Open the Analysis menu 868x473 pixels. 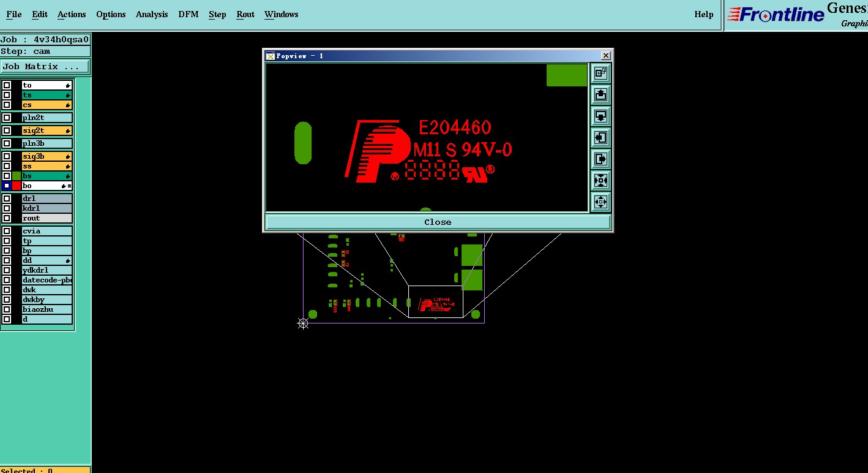point(152,14)
